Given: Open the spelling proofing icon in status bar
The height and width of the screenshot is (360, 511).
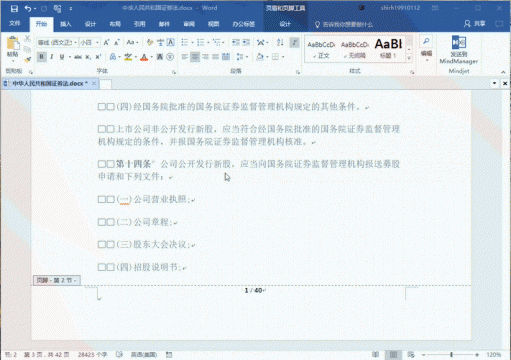Looking at the screenshot, I should [x=119, y=354].
